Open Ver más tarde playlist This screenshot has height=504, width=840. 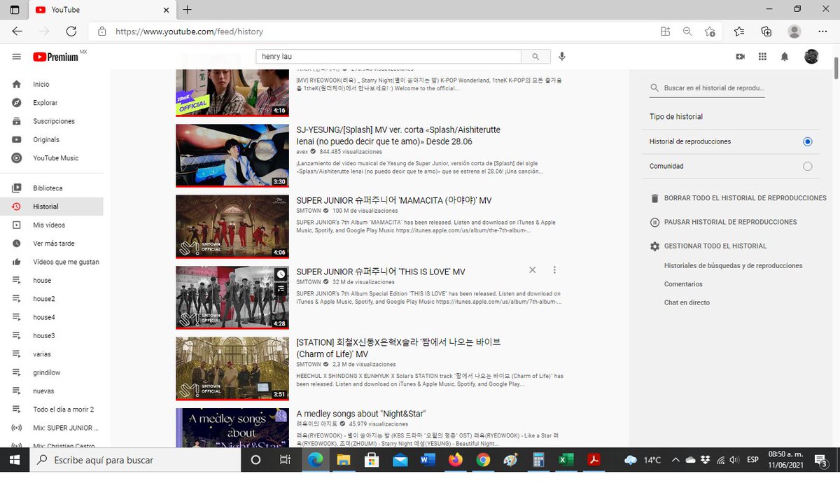click(55, 244)
